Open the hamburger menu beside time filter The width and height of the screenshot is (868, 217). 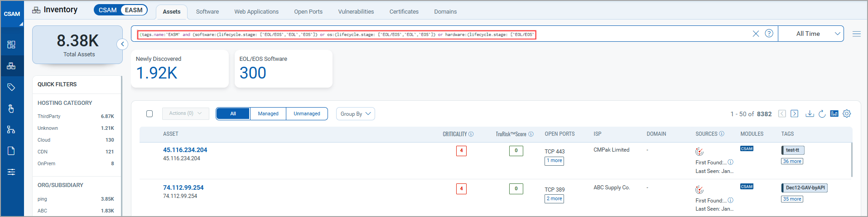856,34
